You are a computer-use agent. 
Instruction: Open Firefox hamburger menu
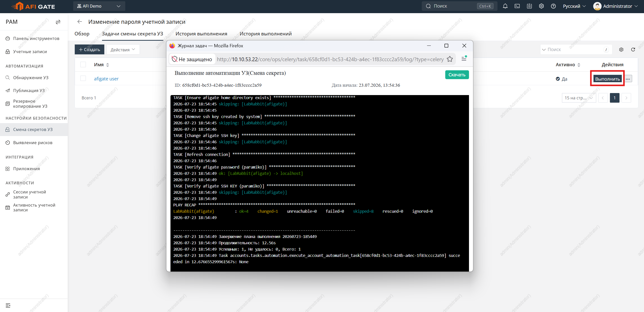464,59
